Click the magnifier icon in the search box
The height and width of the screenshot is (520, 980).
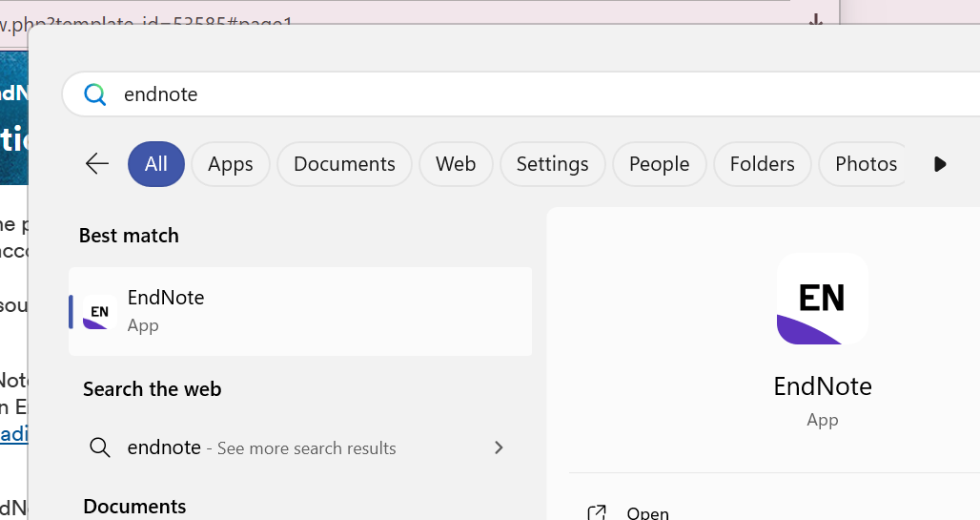[x=94, y=94]
